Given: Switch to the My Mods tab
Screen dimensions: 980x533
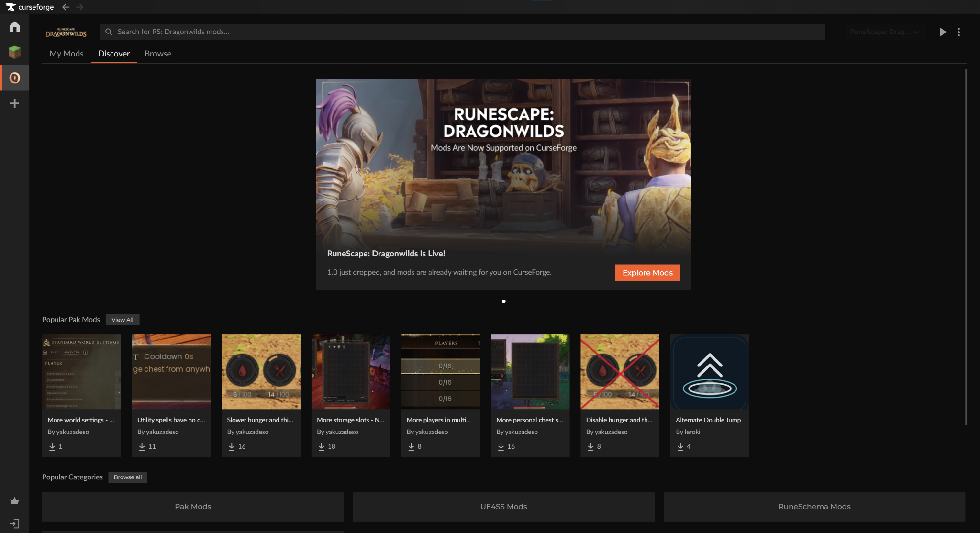Looking at the screenshot, I should [67, 54].
